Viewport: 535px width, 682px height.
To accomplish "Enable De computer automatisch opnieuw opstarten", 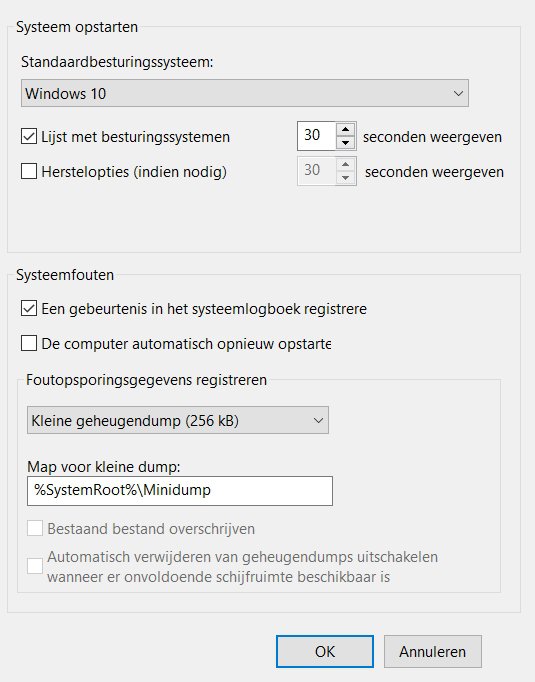I will click(29, 344).
